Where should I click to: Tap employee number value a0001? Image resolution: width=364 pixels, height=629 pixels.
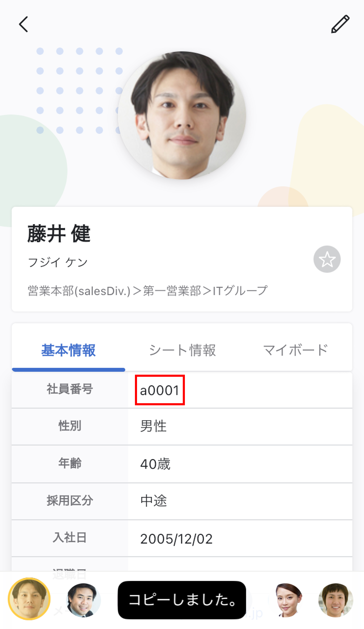[x=160, y=390]
